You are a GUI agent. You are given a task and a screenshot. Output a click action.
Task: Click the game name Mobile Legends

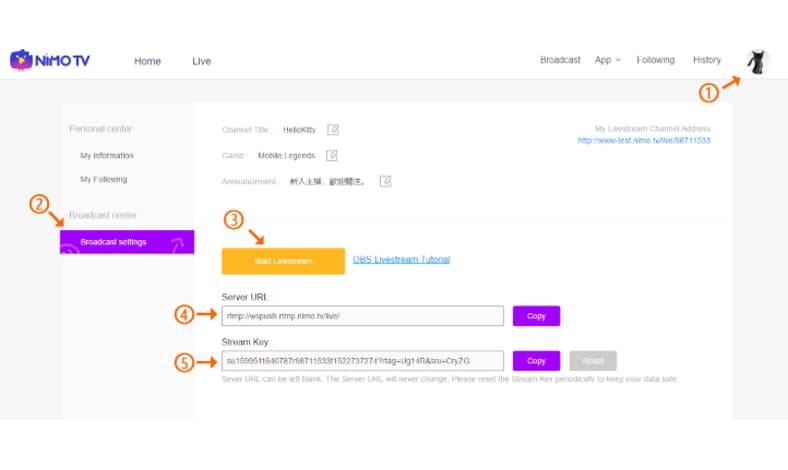(286, 155)
